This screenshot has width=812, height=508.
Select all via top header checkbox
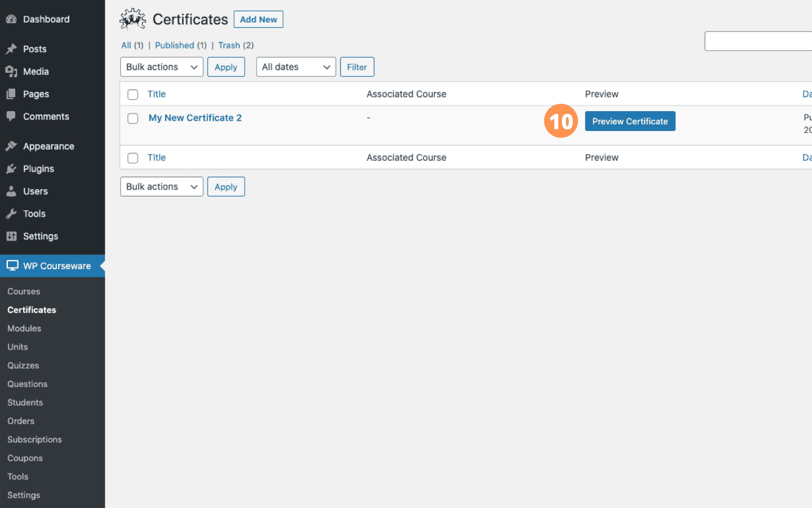pos(133,94)
